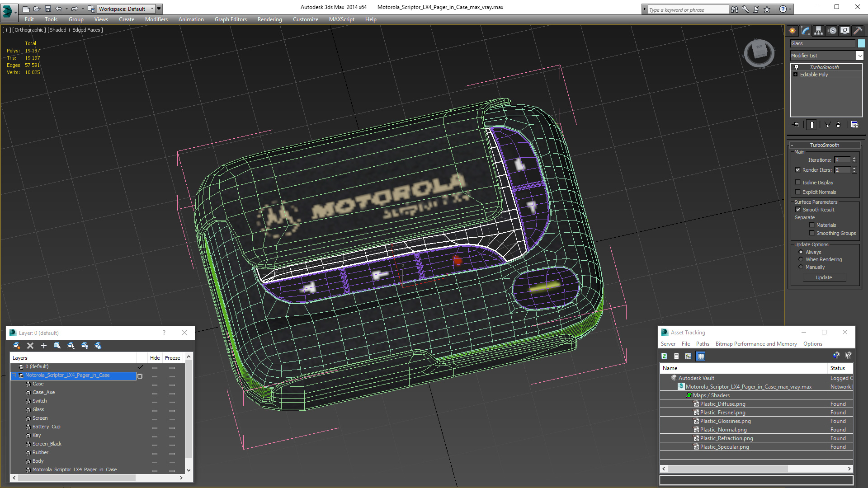Open the Create command panel tab
The width and height of the screenshot is (868, 488).
point(792,31)
